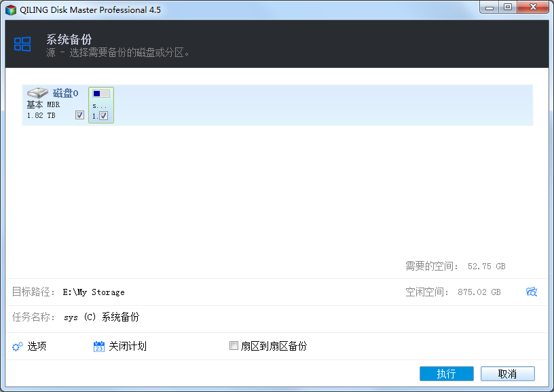Edit the 任务名称 field
The height and width of the screenshot is (392, 554).
101,317
